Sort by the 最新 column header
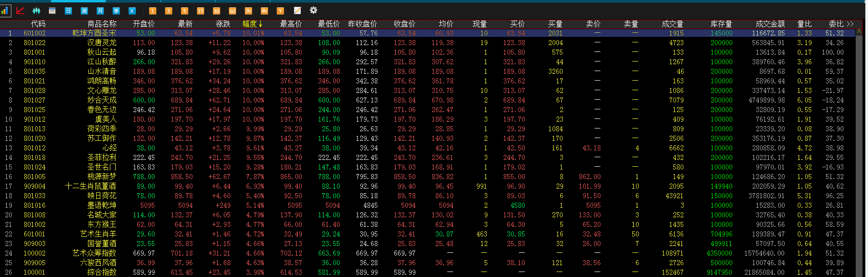Viewport: 868px width, 277px height. pos(185,24)
